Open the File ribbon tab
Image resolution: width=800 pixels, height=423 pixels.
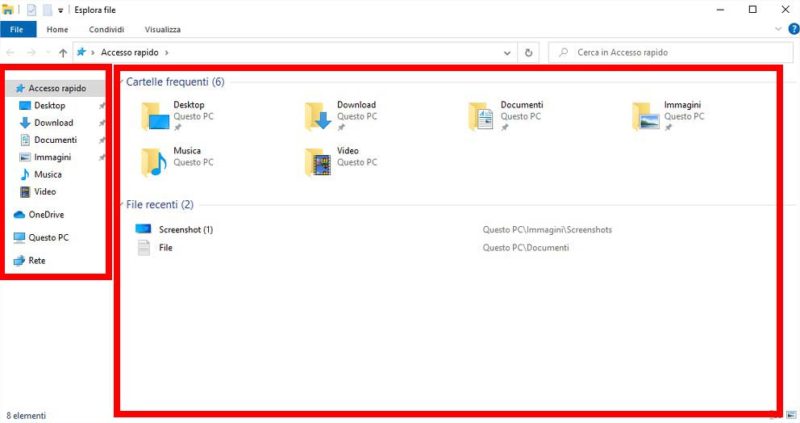[x=18, y=29]
